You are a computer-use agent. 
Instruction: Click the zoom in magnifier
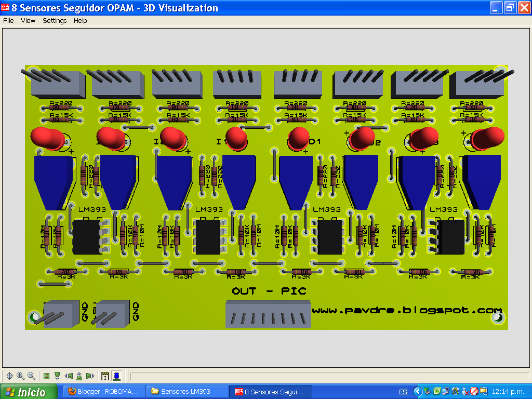pos(21,376)
